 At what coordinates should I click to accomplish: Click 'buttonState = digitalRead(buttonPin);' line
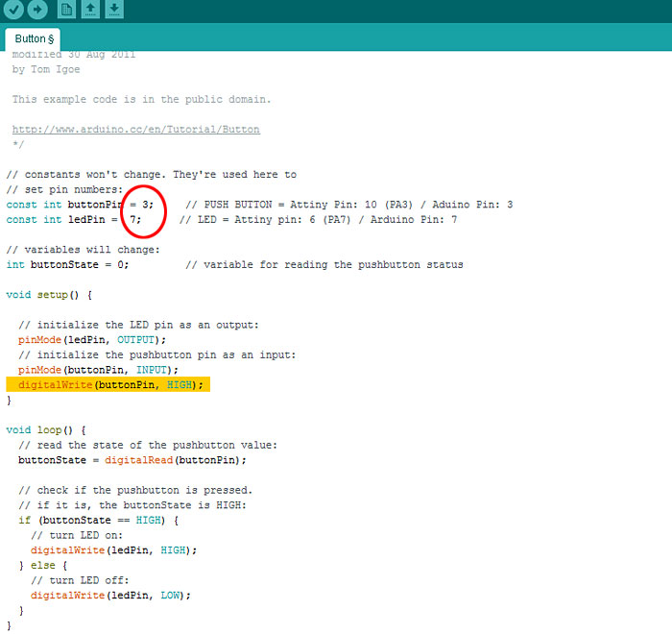132,460
